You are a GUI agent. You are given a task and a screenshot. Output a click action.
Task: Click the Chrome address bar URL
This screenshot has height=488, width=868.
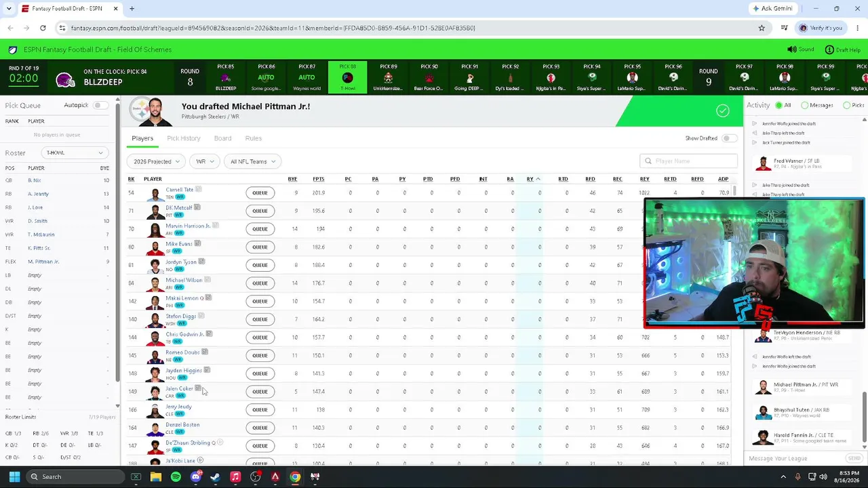pos(273,28)
